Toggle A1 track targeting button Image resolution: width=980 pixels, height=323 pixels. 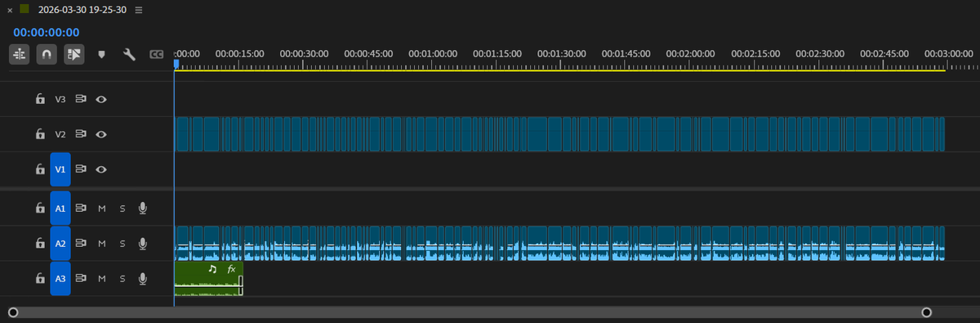(x=60, y=208)
